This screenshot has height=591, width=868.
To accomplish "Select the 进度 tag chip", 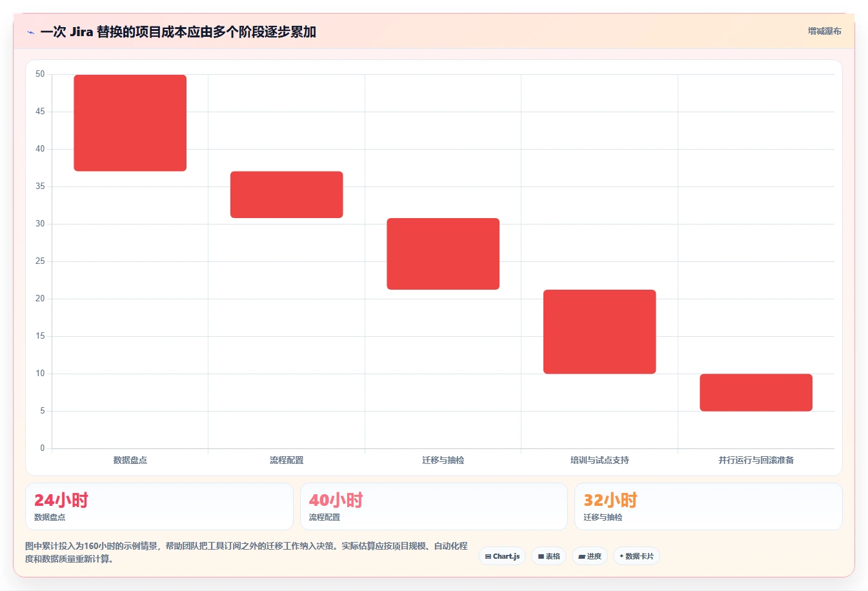I will tap(590, 556).
